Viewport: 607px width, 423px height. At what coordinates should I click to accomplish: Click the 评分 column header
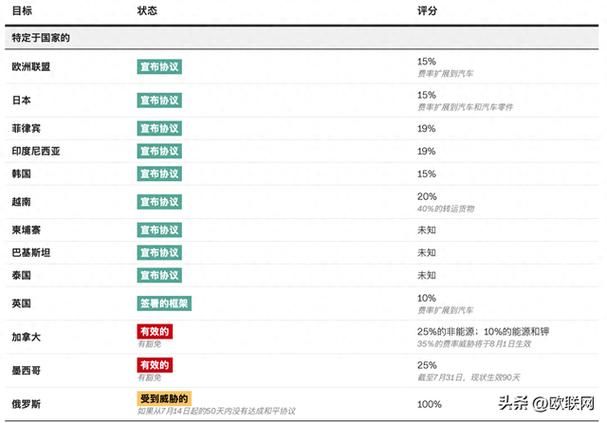[x=427, y=11]
